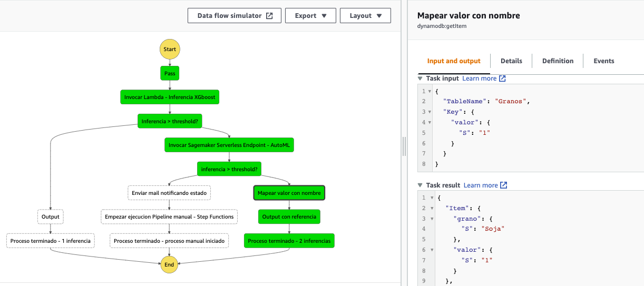The image size is (644, 286).
Task: Select Invocar Sagemaker Serverless Endpoint node
Action: pyautogui.click(x=229, y=145)
